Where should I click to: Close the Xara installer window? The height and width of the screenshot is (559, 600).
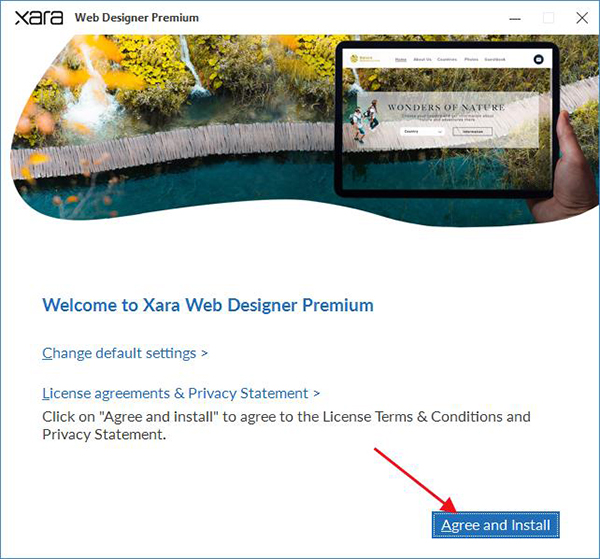tap(582, 18)
